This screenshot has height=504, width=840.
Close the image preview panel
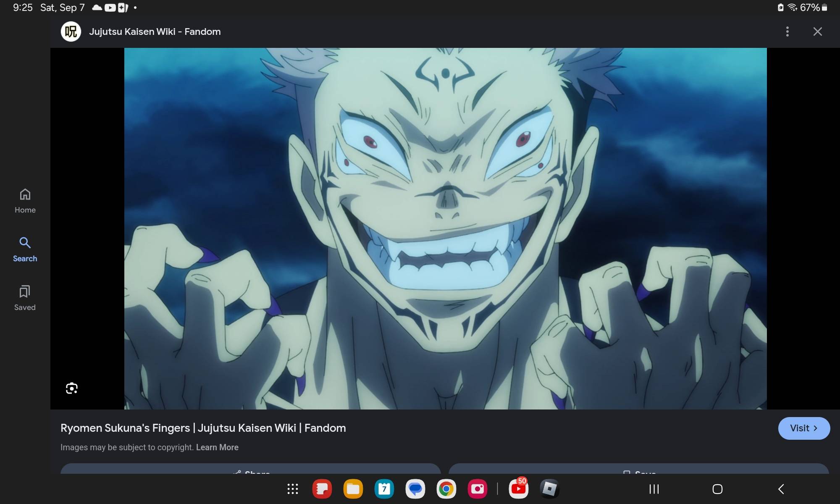pyautogui.click(x=817, y=31)
